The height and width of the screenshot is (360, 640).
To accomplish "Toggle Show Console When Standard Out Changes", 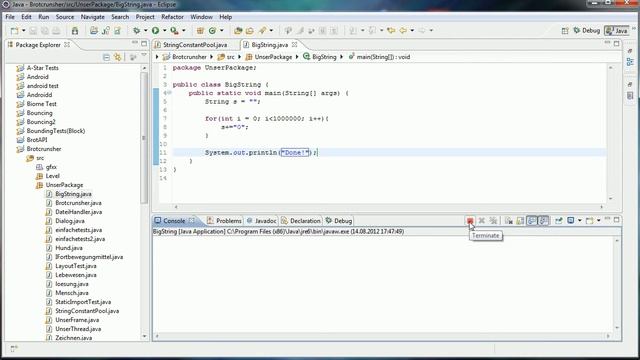I will (x=532, y=220).
